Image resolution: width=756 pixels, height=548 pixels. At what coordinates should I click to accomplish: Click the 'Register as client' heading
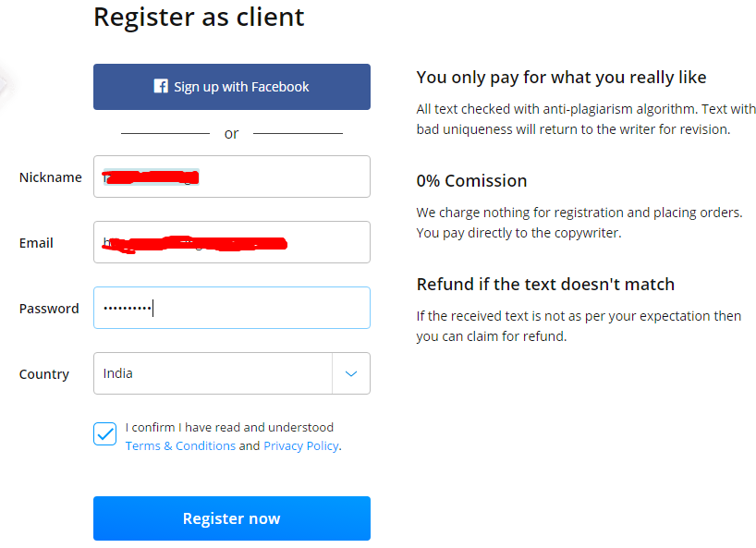199,17
